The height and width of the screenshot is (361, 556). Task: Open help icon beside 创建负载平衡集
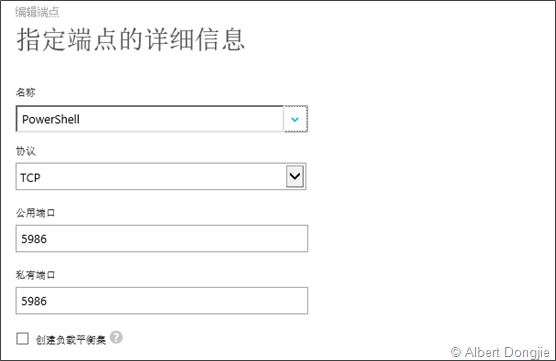[x=116, y=337]
